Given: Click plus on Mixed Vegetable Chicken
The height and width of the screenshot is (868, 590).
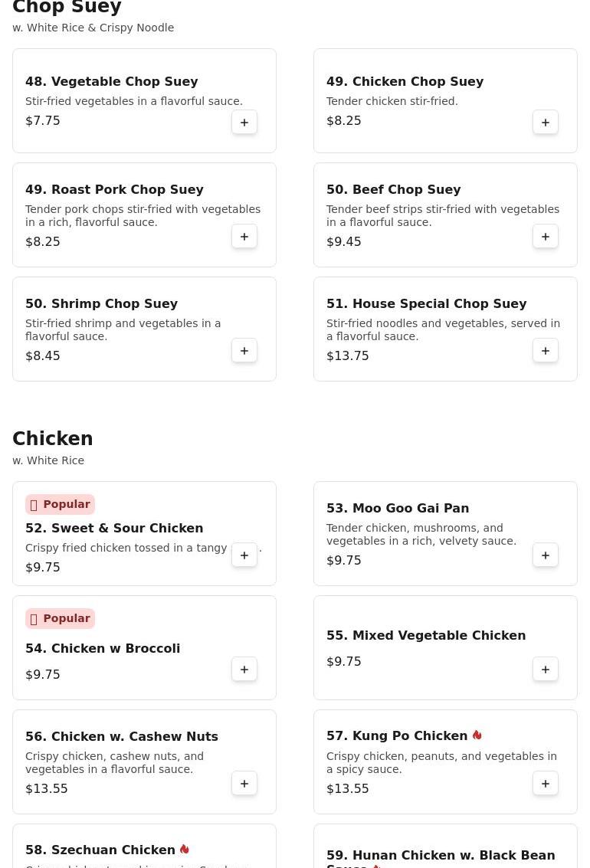Looking at the screenshot, I should pos(546,670).
